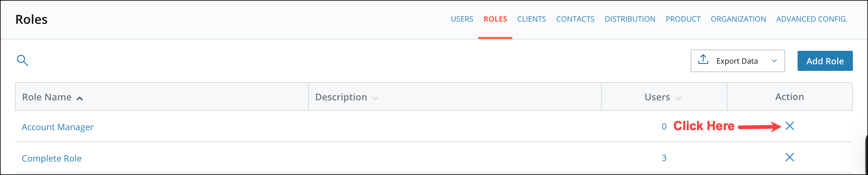Click the user count 0 for Account Manager
This screenshot has height=175, width=868.
[x=664, y=127]
